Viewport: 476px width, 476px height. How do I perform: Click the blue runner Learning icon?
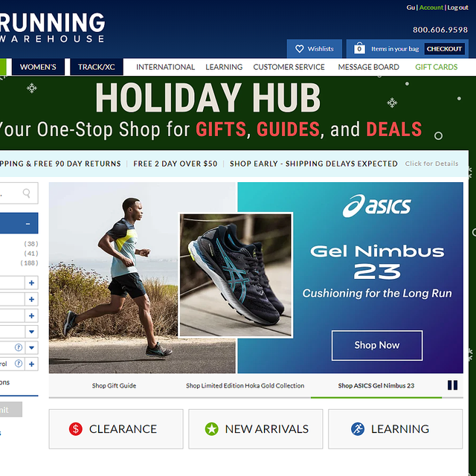(358, 429)
